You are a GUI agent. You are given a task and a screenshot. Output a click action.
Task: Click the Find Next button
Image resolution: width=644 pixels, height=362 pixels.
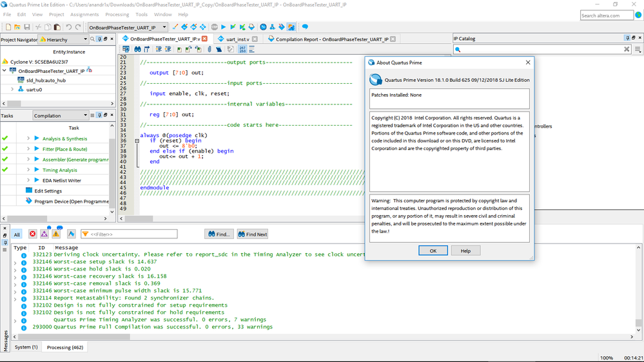pyautogui.click(x=252, y=234)
